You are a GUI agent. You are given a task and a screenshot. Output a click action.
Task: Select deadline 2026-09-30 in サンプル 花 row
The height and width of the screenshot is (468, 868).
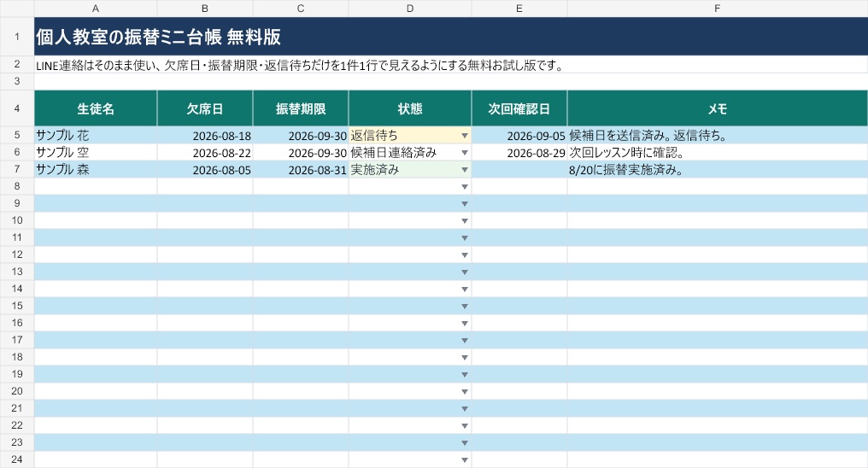(x=301, y=136)
